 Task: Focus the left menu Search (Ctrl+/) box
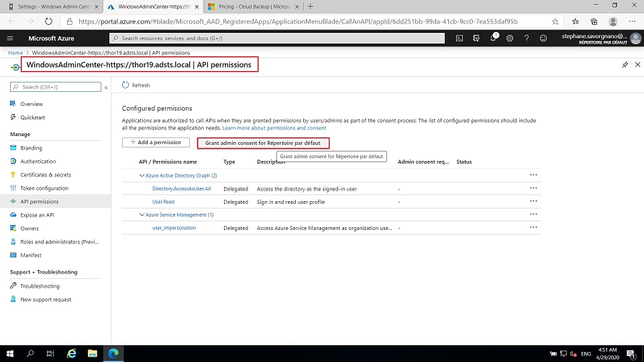[56, 87]
